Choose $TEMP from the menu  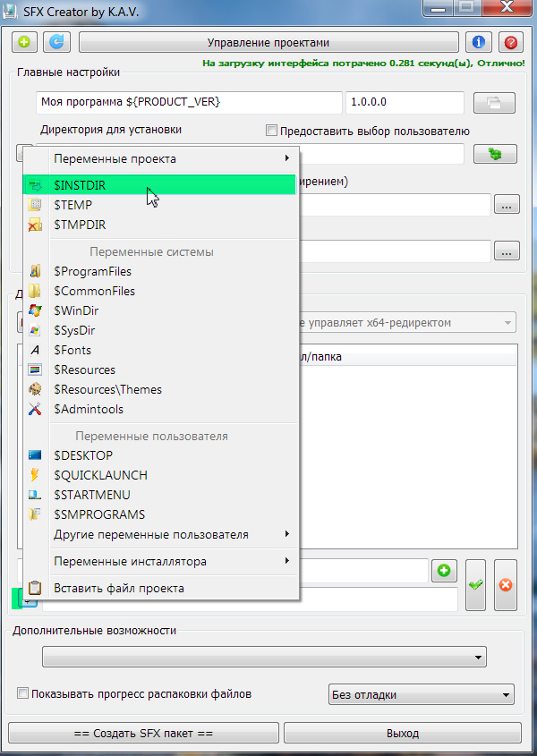(x=161, y=205)
